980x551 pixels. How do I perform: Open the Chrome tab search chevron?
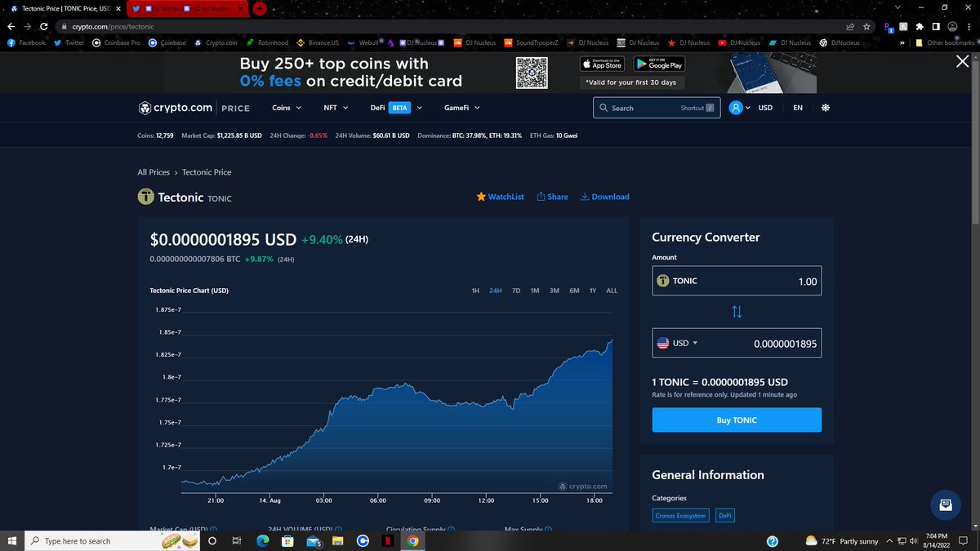tap(898, 7)
